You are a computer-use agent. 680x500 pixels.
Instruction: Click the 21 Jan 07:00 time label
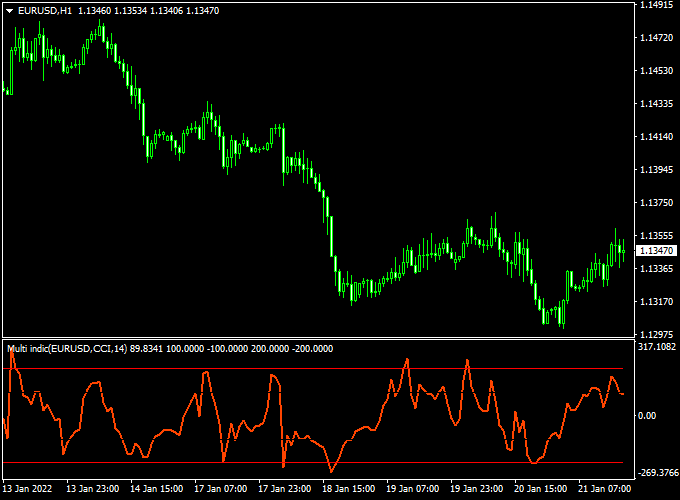pos(604,489)
